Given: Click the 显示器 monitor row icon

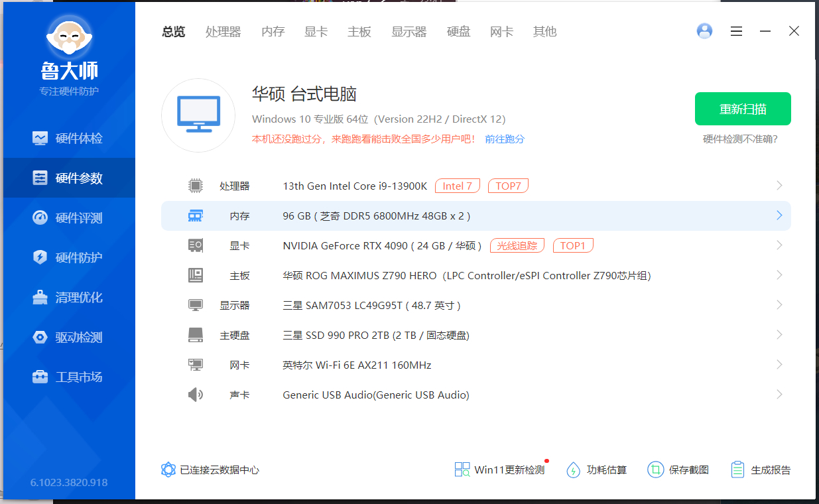Looking at the screenshot, I should [195, 306].
